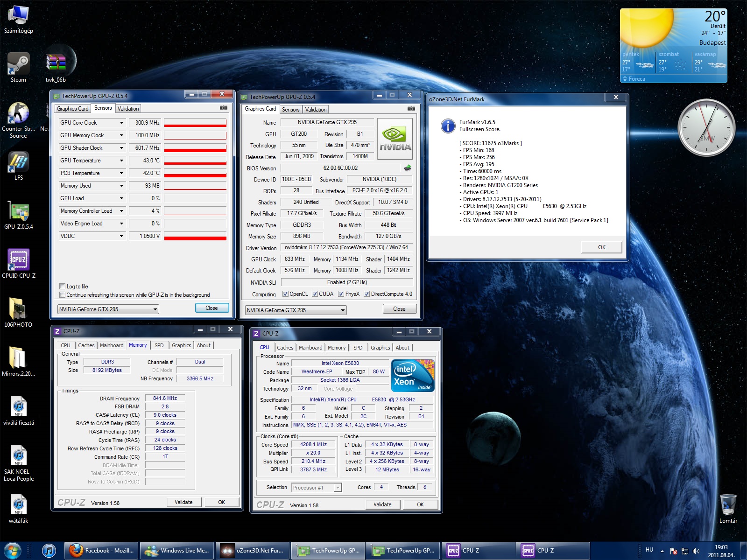Click the GPU-Z screenshot camera icon in Sensors window

(224, 108)
